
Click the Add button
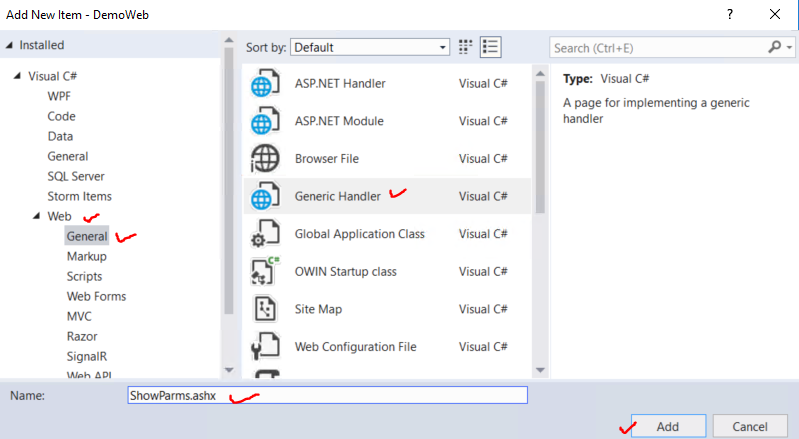tap(669, 426)
